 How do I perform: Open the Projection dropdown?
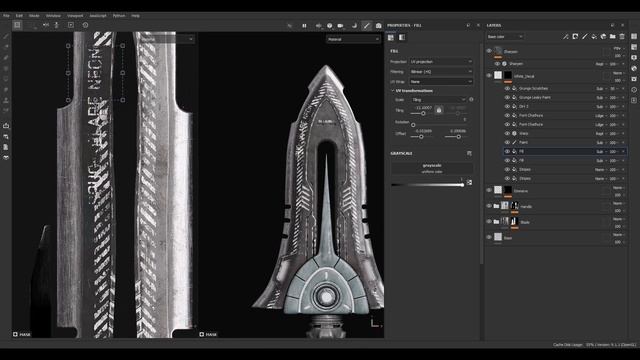click(441, 62)
